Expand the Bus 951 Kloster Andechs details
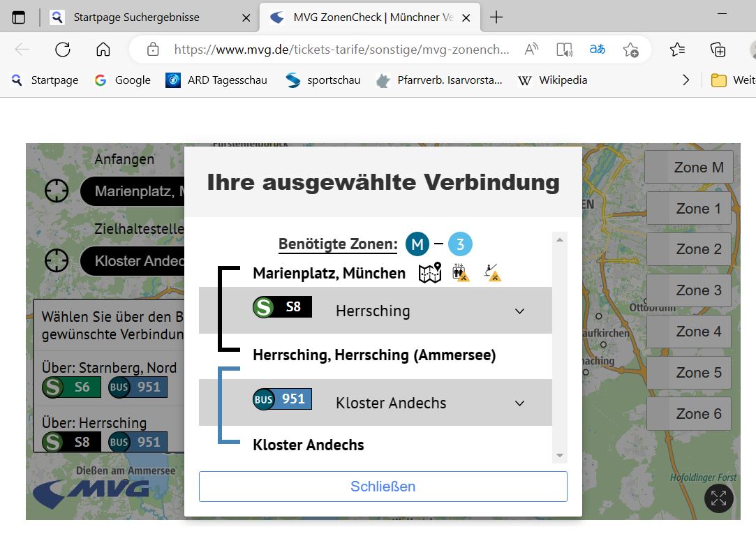This screenshot has width=756, height=534. [519, 403]
